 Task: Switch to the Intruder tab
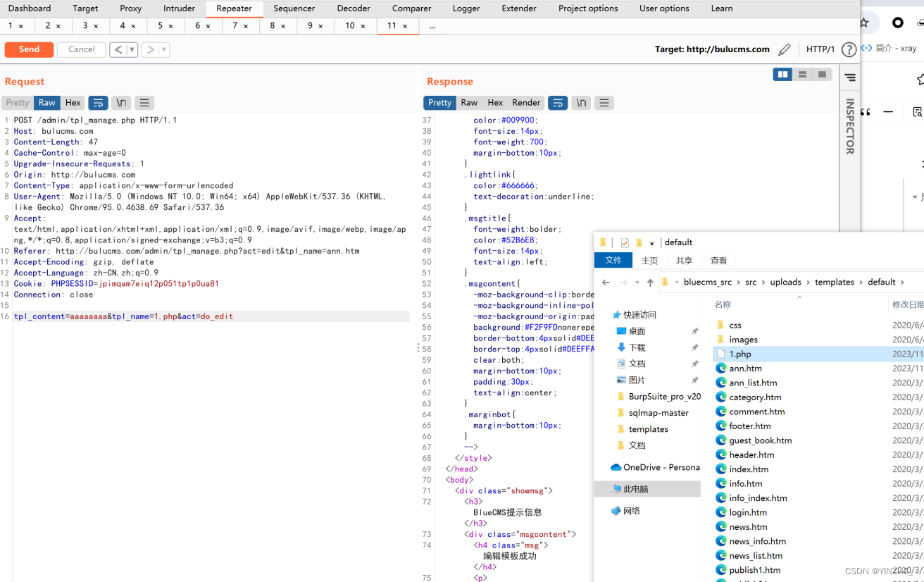tap(180, 8)
